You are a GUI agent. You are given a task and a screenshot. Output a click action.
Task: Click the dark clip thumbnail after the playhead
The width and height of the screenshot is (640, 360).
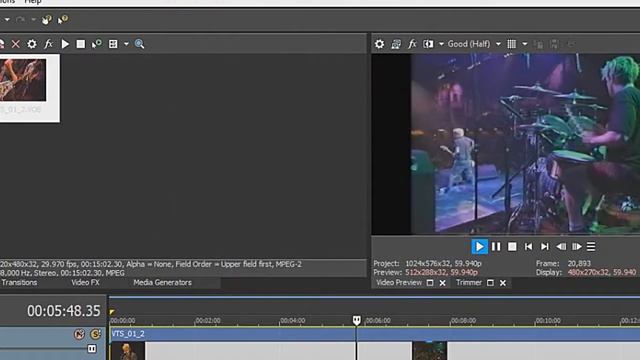pyautogui.click(x=429, y=351)
